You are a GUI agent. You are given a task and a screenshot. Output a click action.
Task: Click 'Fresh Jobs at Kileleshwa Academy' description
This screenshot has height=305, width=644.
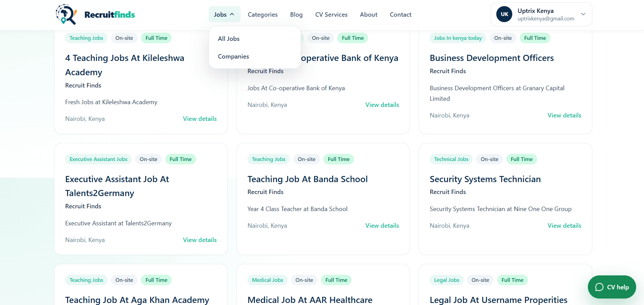pos(111,102)
